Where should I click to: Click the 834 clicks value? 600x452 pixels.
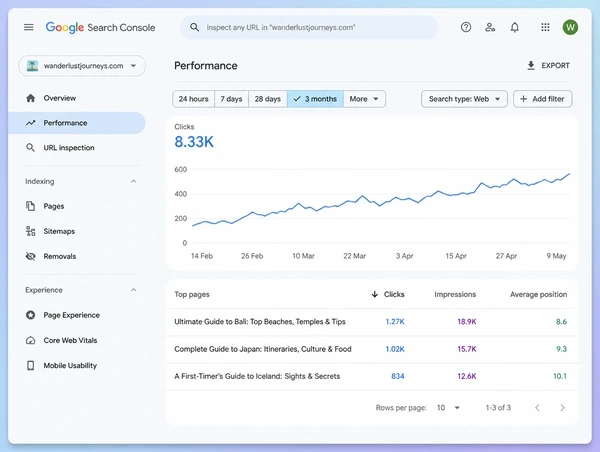tap(398, 376)
